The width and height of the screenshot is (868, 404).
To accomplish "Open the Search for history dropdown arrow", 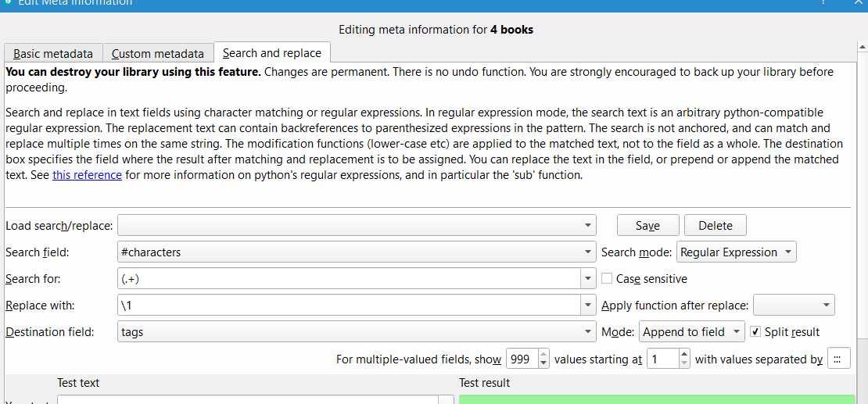I will [588, 279].
